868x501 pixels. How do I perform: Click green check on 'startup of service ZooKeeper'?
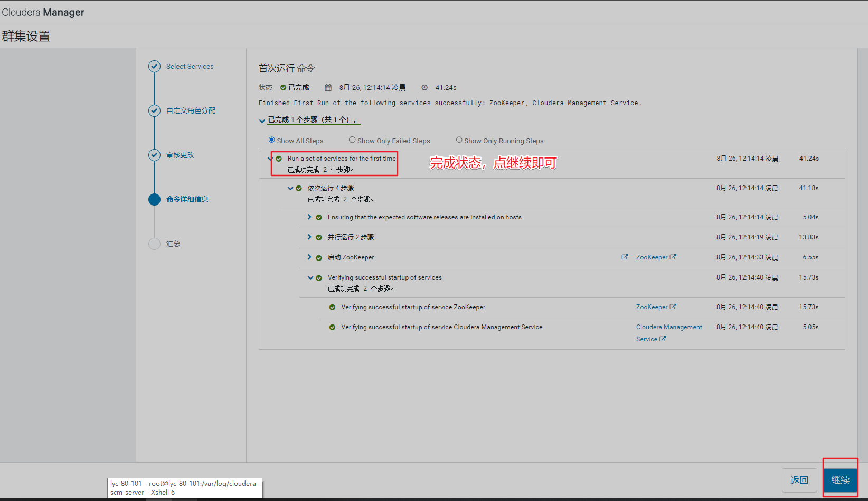pyautogui.click(x=332, y=307)
